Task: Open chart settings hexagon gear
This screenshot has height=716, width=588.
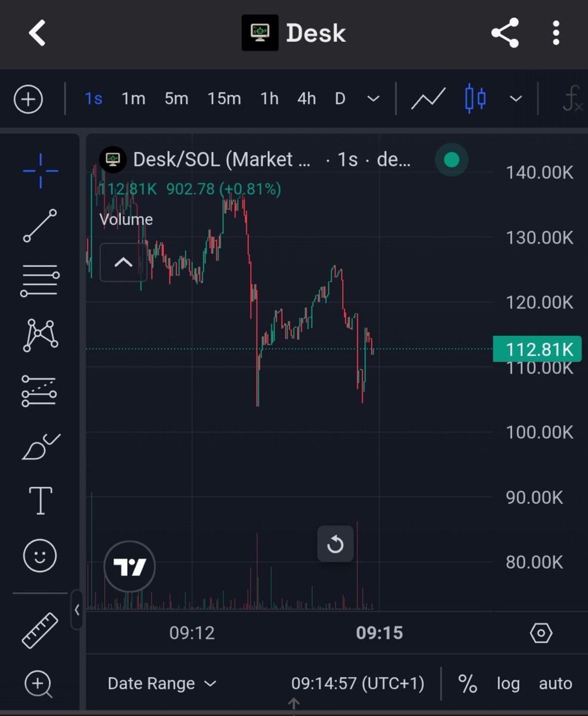Action: tap(541, 633)
